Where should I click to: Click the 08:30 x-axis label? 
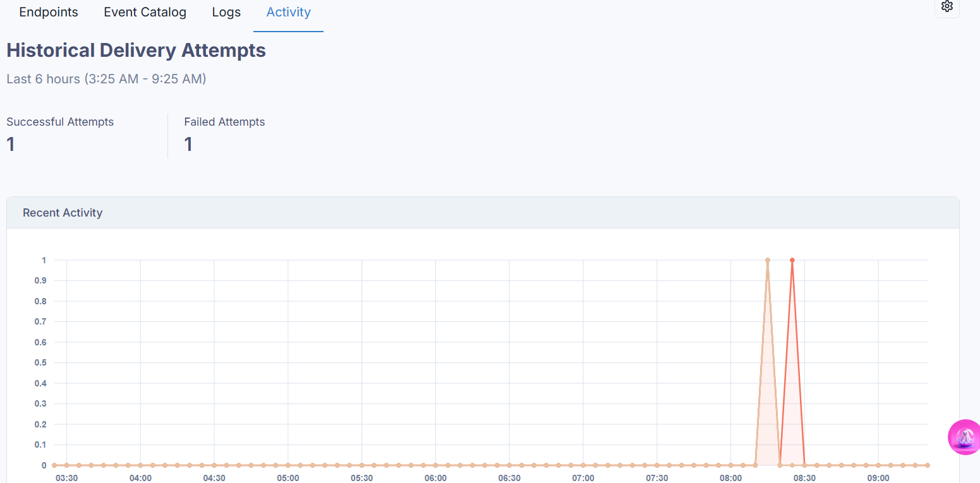(x=804, y=478)
